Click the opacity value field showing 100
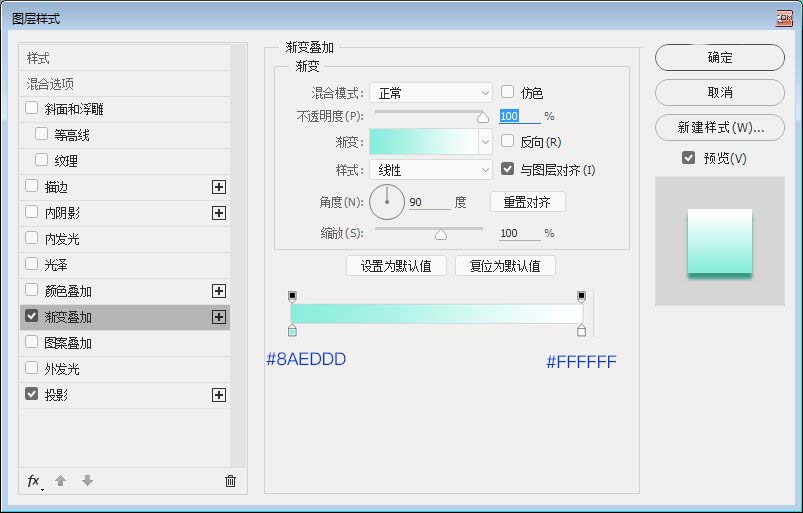 point(519,116)
